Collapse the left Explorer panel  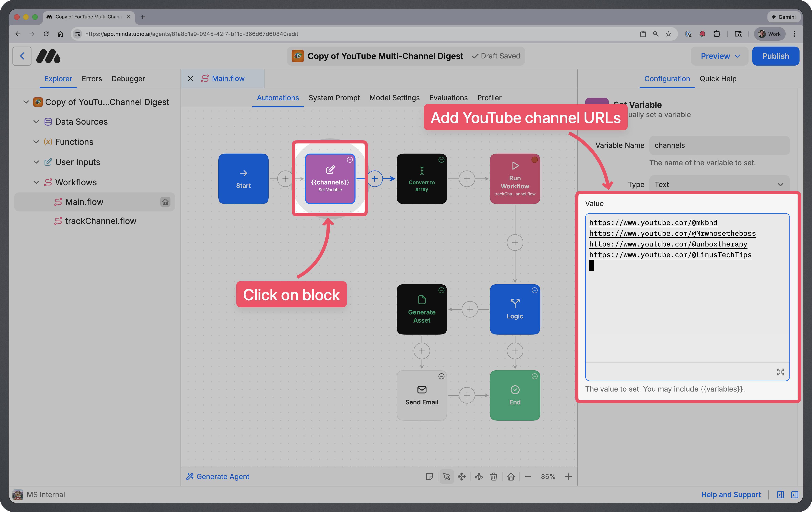pos(780,495)
